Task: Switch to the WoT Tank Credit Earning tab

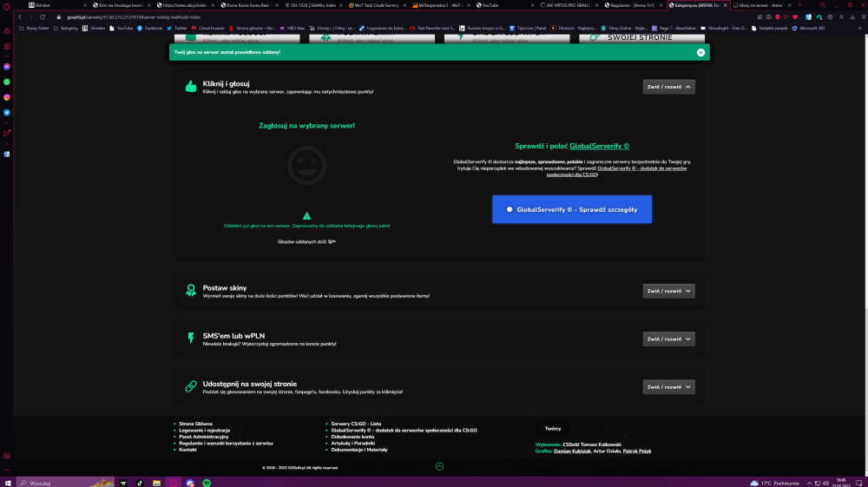Action: click(376, 5)
